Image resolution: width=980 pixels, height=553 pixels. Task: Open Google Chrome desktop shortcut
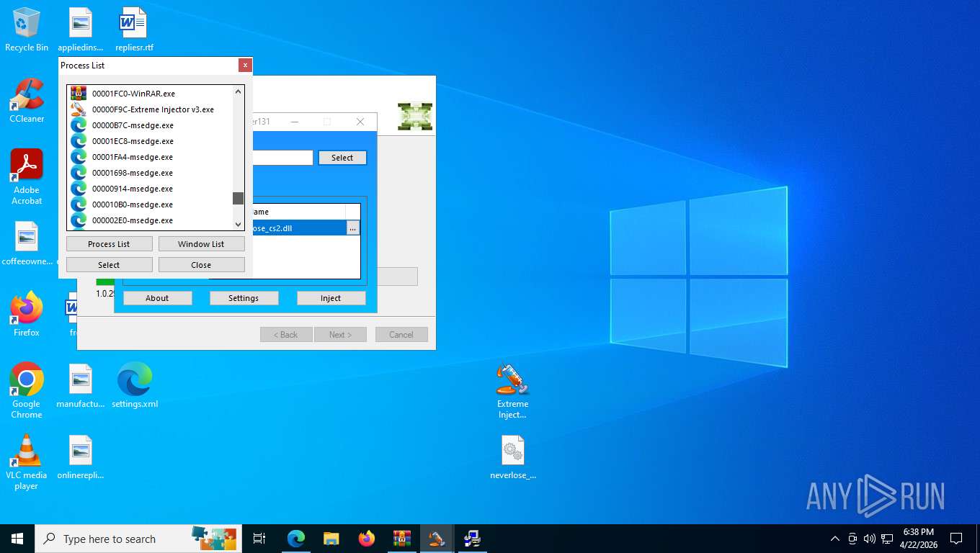[x=27, y=390]
